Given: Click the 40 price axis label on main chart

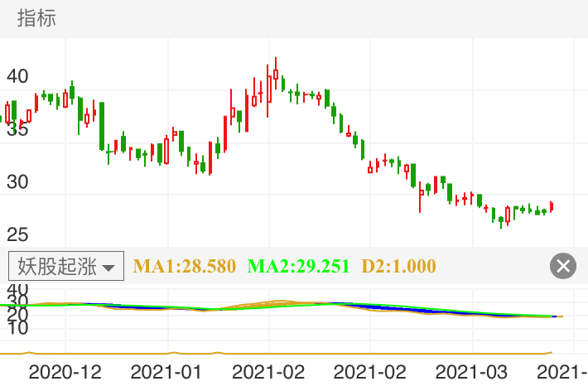Looking at the screenshot, I should coord(17,76).
